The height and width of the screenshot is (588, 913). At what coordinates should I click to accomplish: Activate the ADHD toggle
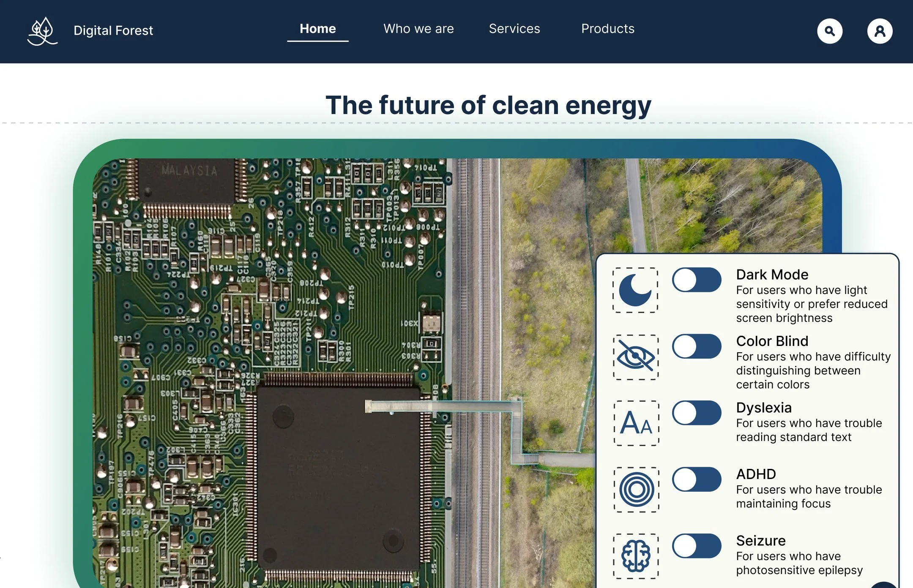point(697,479)
